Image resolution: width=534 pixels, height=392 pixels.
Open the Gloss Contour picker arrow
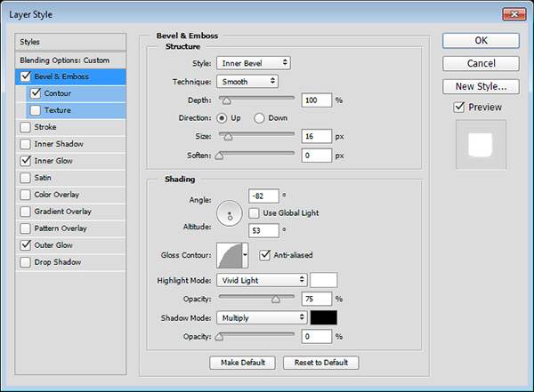[x=246, y=257]
